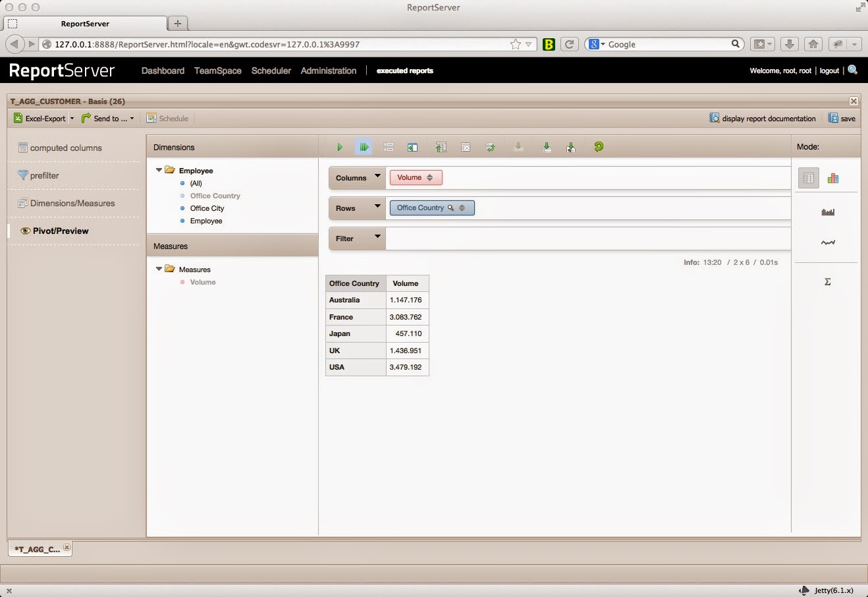Select (All) level under Employee
This screenshot has height=597, width=868.
pos(196,183)
